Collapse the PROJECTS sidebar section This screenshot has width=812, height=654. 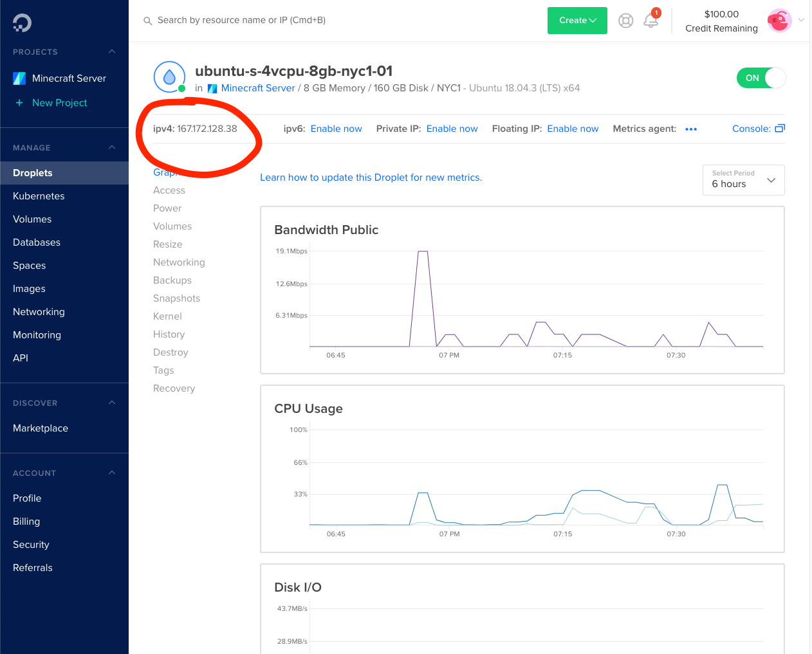(112, 51)
